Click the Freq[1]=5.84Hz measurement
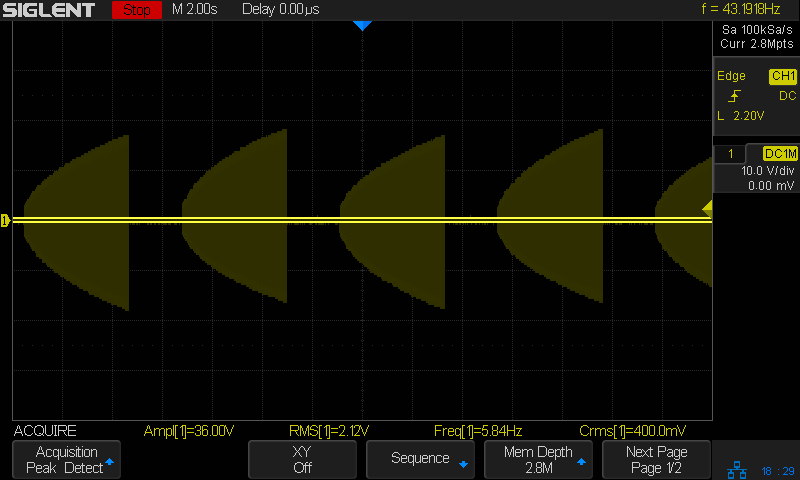The height and width of the screenshot is (480, 800). coord(478,431)
